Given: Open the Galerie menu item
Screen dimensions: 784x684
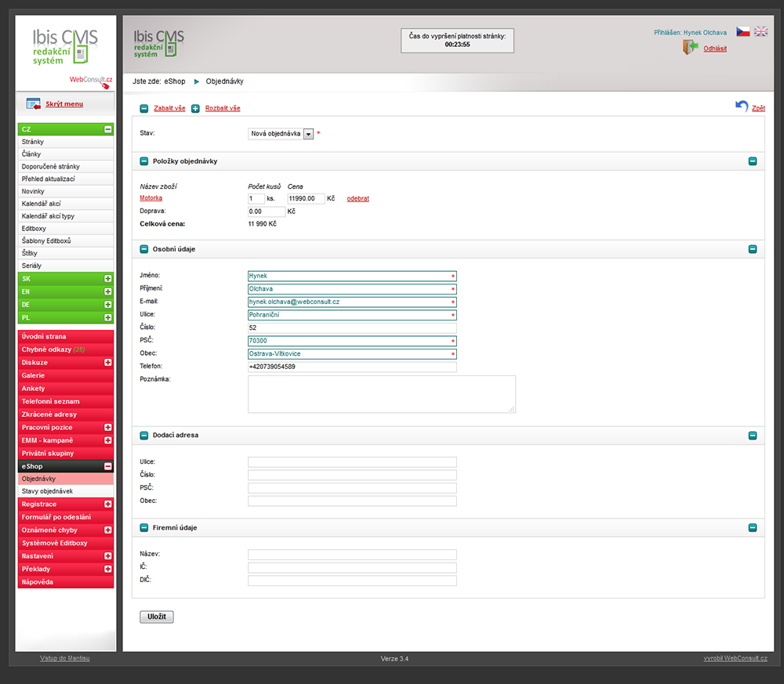Looking at the screenshot, I should point(66,376).
